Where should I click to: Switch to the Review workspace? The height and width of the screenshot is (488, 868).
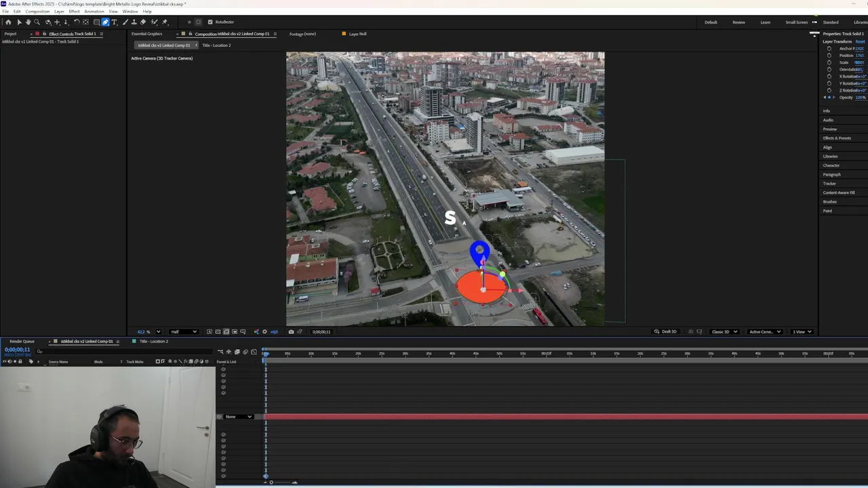(x=738, y=22)
